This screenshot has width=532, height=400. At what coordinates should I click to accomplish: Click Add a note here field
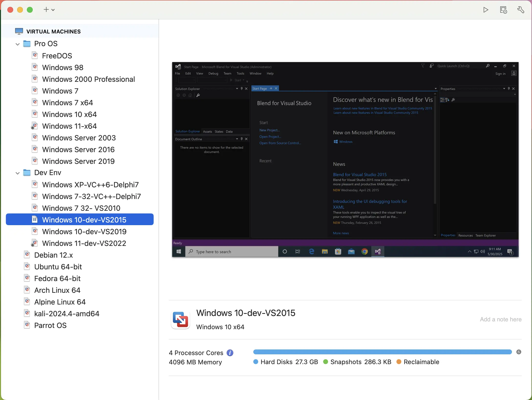pos(500,319)
